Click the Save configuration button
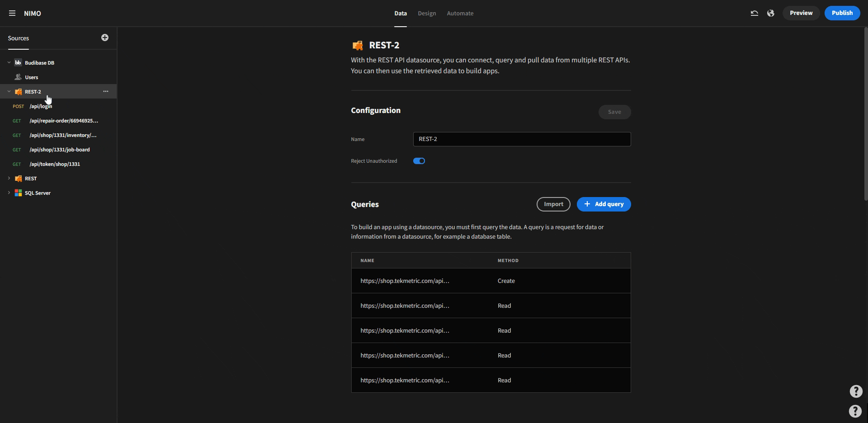Screen dimensions: 868x423 tap(614, 112)
